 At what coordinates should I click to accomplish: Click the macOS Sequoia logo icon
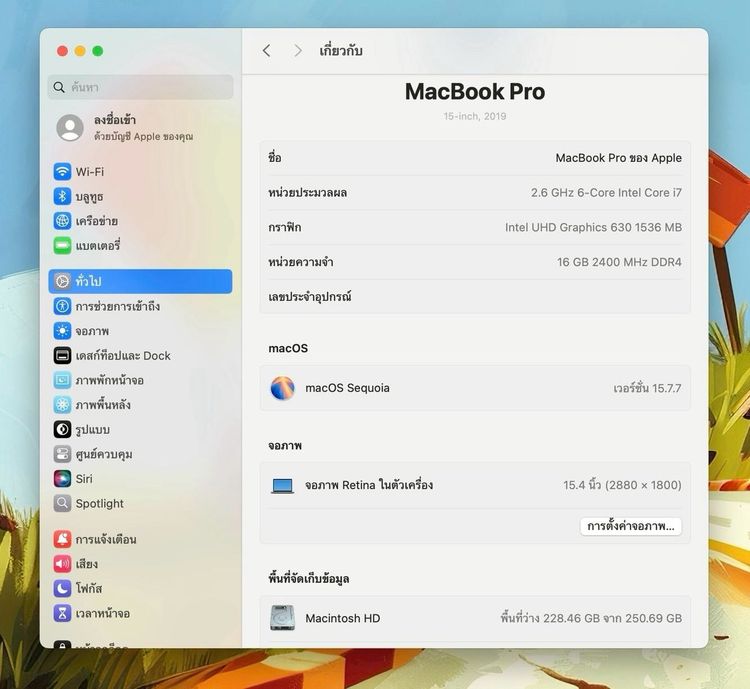click(x=283, y=388)
